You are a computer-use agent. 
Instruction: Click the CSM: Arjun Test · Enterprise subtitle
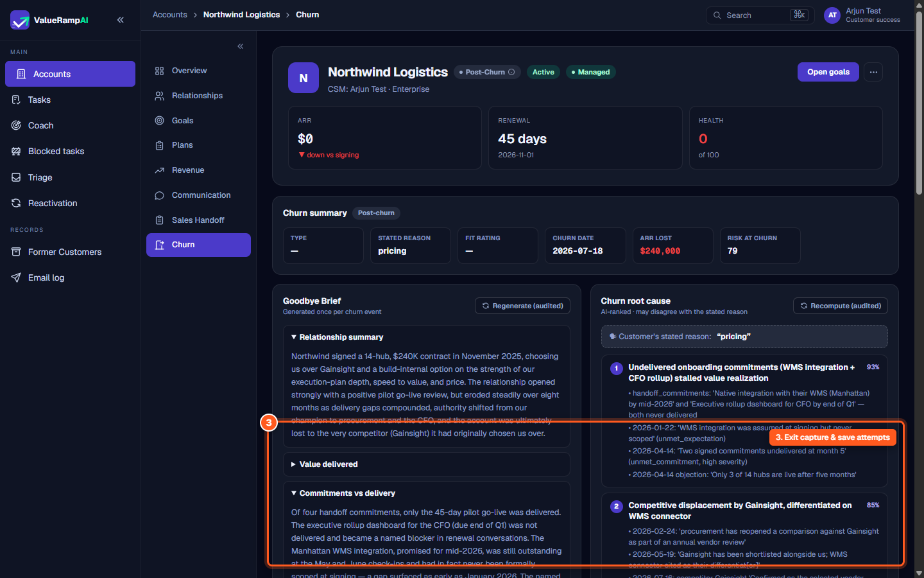pos(379,89)
